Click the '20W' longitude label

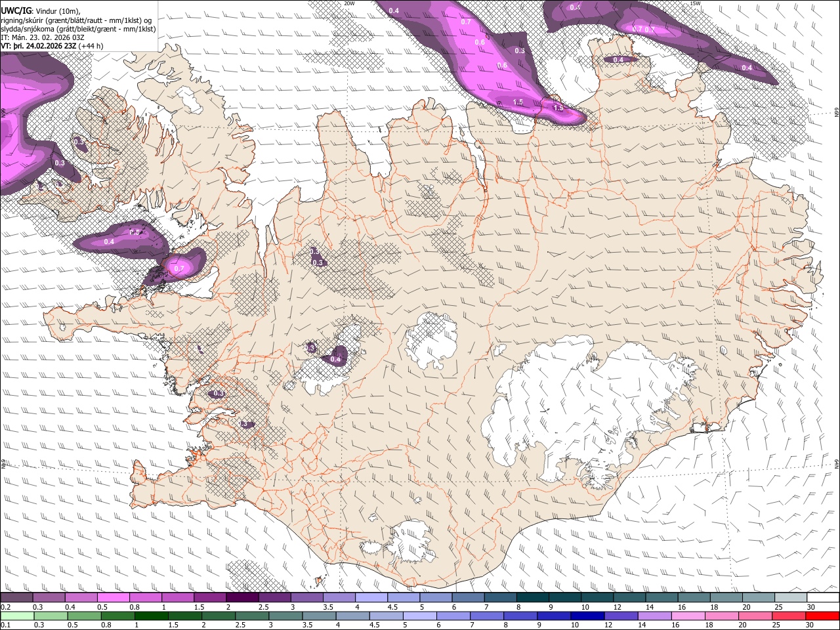coord(349,3)
